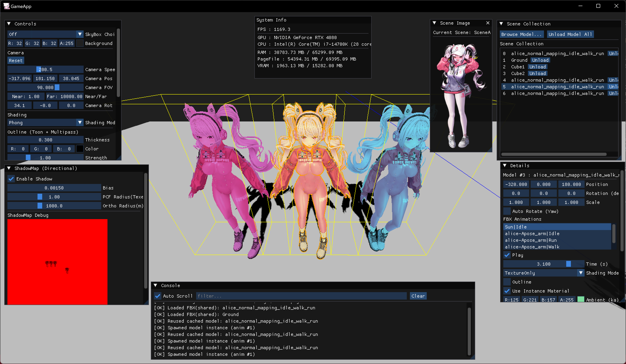Select the alice-Apose_arm|Run animation
The image size is (626, 364).
point(531,240)
